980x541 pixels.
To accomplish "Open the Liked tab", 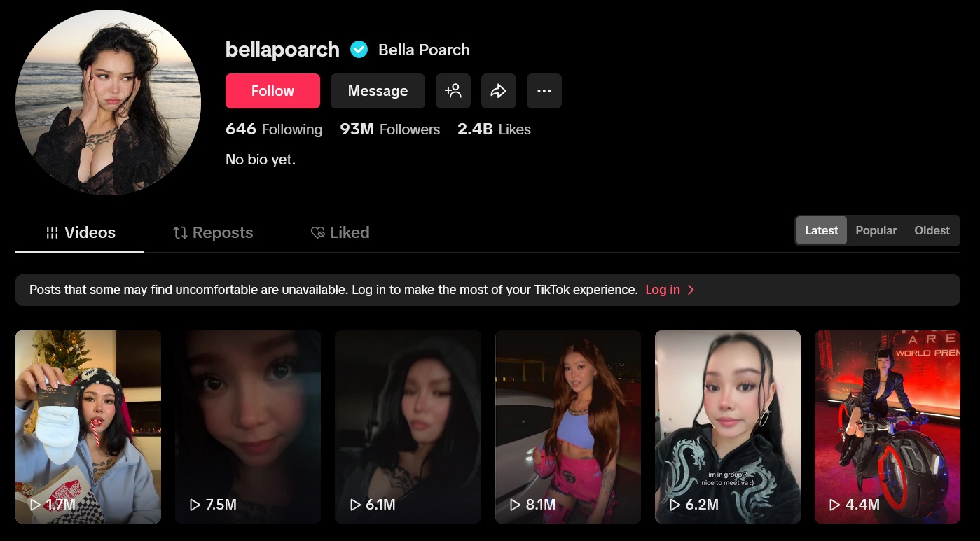I will [340, 232].
